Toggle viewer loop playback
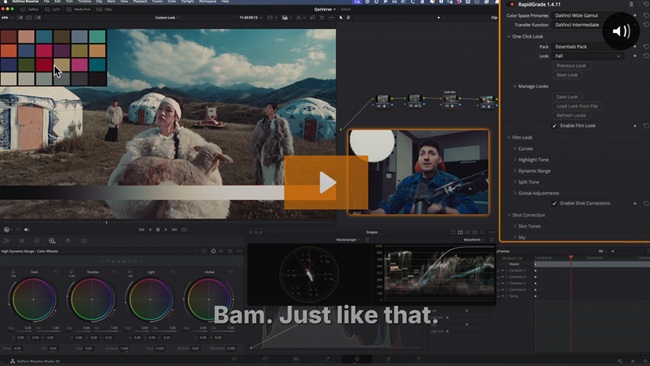 [x=184, y=230]
